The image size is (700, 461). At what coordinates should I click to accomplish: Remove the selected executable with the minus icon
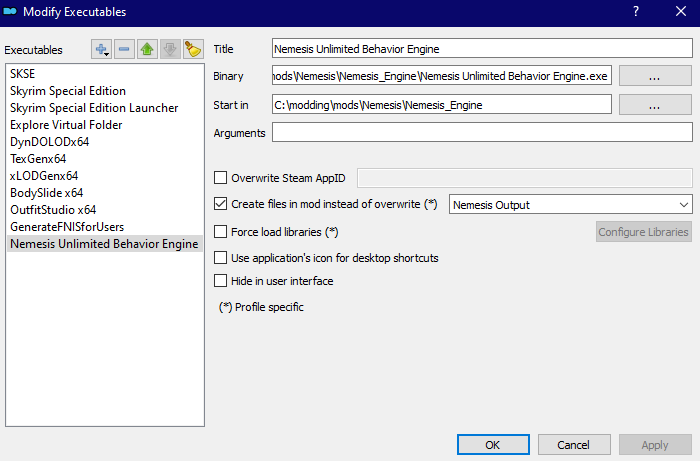pyautogui.click(x=124, y=49)
